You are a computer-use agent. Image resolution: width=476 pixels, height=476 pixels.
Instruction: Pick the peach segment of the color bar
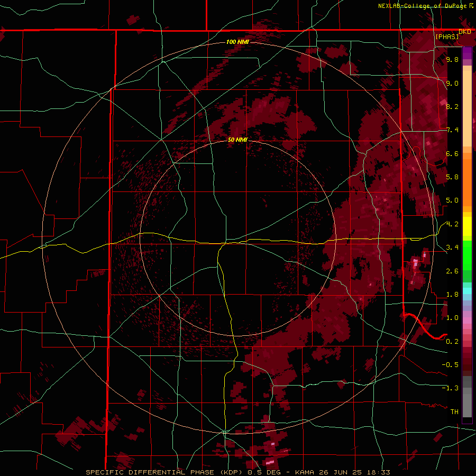467,108
